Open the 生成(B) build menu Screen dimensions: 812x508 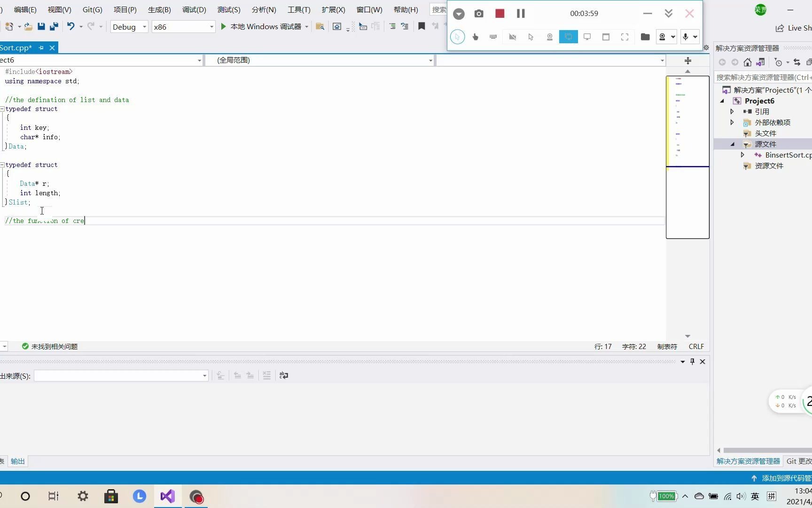coord(159,9)
